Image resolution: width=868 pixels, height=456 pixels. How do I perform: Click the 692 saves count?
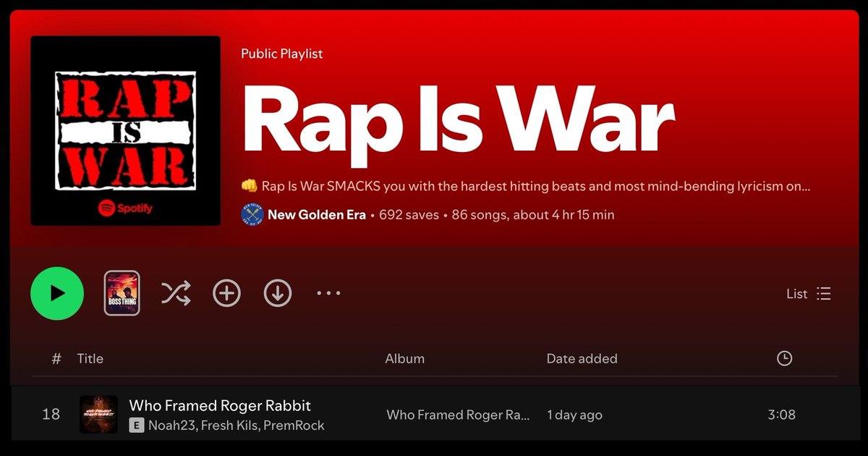[409, 214]
